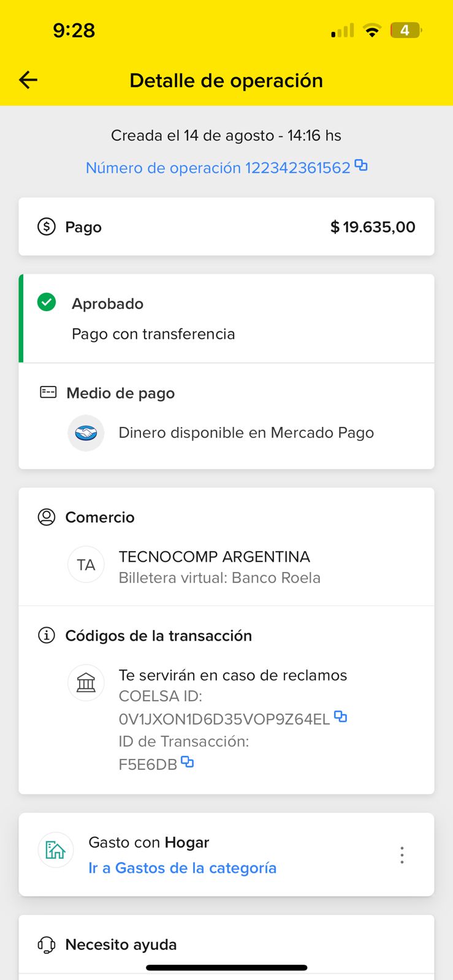
Task: Copy the operation number icon
Action: pyautogui.click(x=362, y=165)
